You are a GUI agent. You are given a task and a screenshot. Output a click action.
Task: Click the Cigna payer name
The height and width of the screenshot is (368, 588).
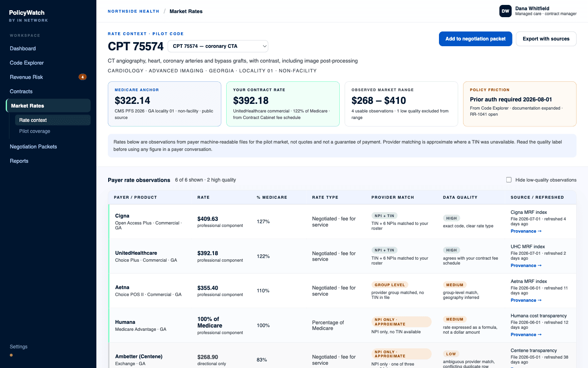(x=122, y=215)
